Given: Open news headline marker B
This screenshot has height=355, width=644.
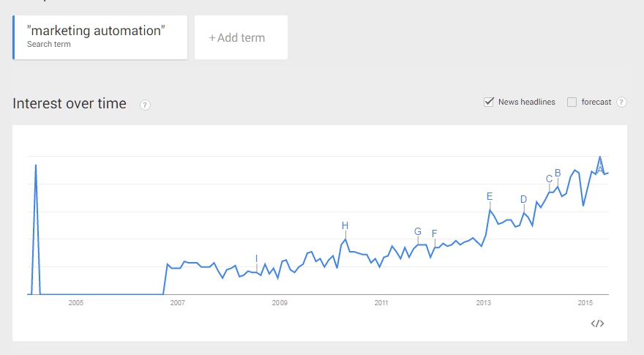Looking at the screenshot, I should coord(558,173).
